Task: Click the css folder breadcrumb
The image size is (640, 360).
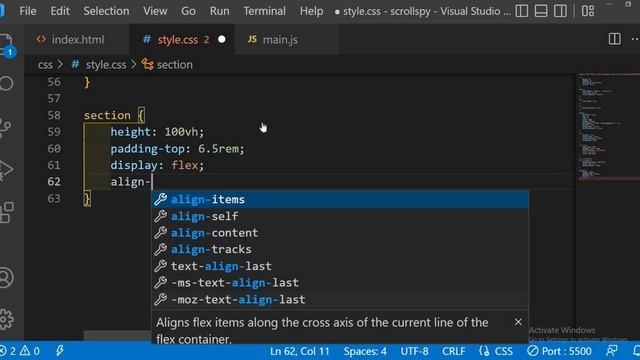Action: [45, 65]
